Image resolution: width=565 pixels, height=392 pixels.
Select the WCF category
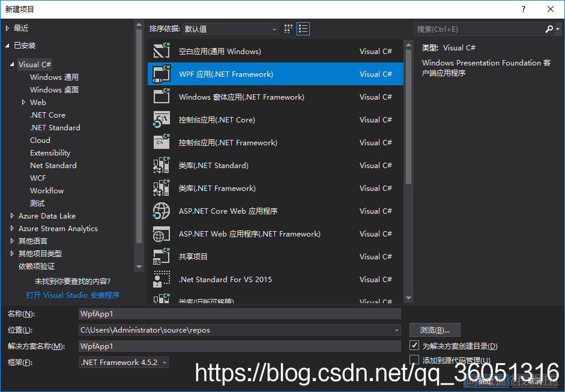click(38, 178)
